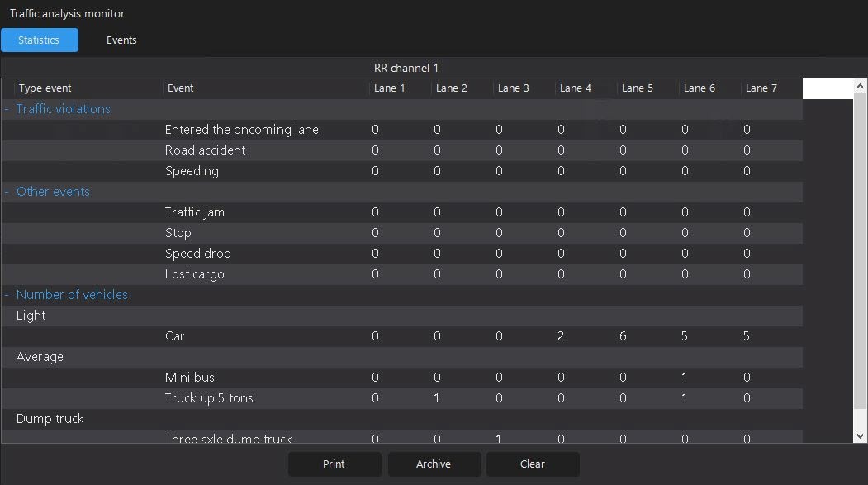Open the Events tab
The width and height of the screenshot is (868, 485).
pyautogui.click(x=121, y=40)
